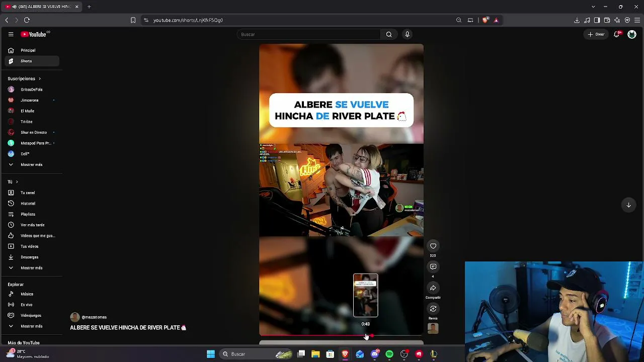Image resolution: width=644 pixels, height=362 pixels.
Task: Open the browser main menu
Action: pyautogui.click(x=637, y=20)
